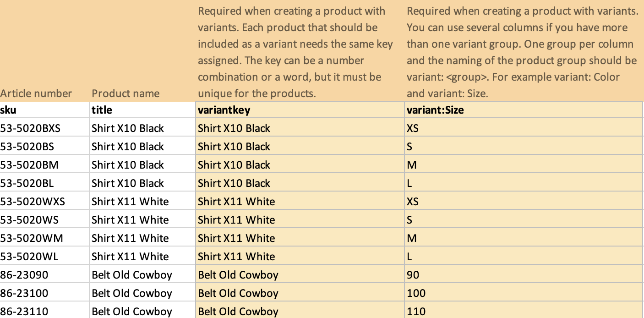The image size is (644, 318).
Task: Click the Article number description cell
Action: point(45,50)
